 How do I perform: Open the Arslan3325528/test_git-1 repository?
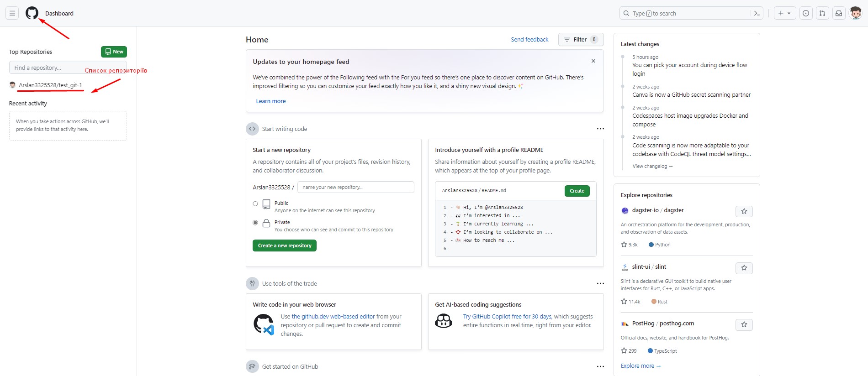tap(50, 85)
